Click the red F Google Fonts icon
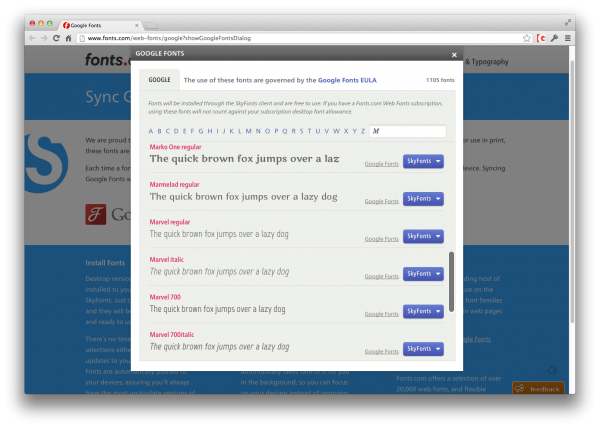The width and height of the screenshot is (600, 428). [x=96, y=214]
